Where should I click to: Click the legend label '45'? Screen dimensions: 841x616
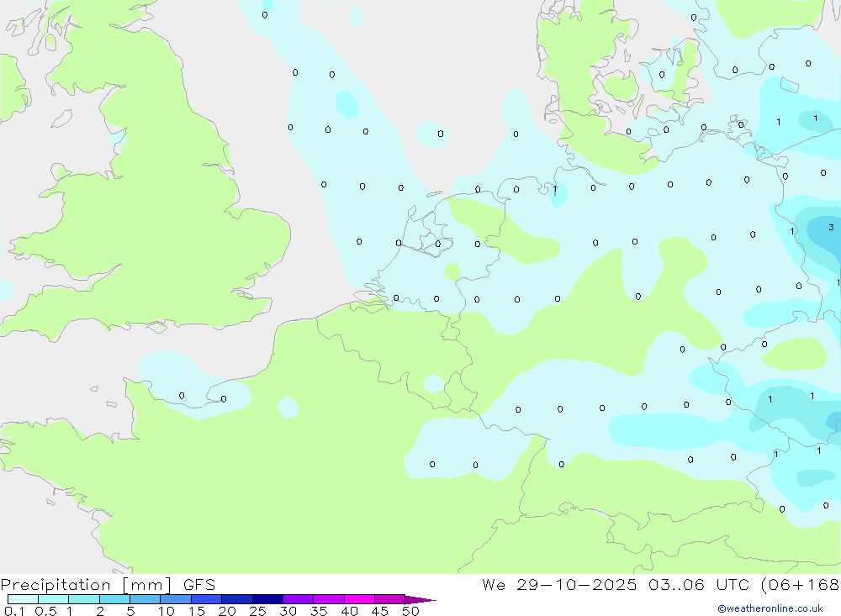point(380,611)
